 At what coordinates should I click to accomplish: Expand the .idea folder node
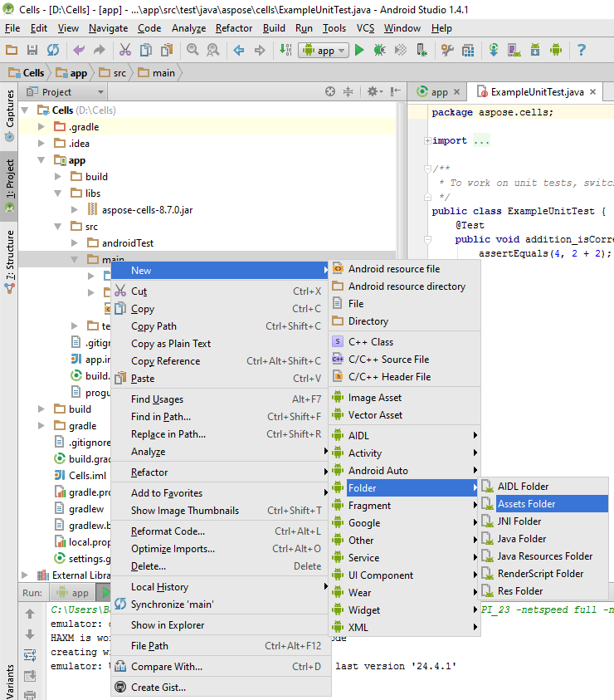41,144
